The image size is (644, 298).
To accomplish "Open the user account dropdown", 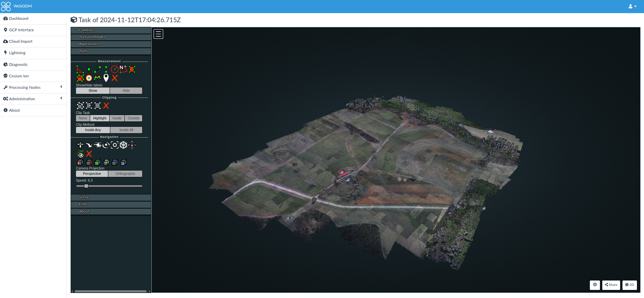I will [x=632, y=6].
